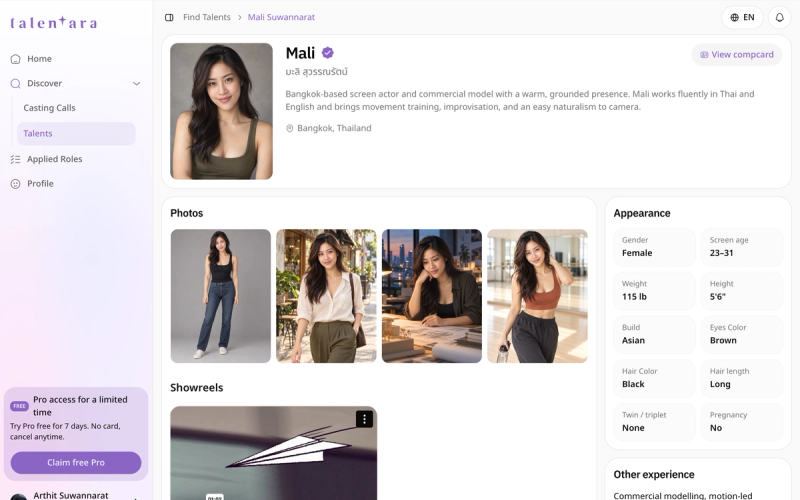Click the Showreels section heading

[197, 388]
